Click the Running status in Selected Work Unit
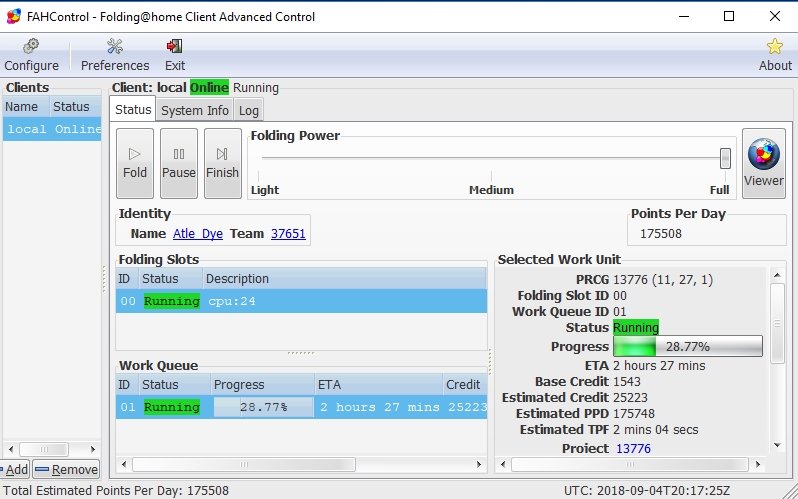 (x=636, y=327)
